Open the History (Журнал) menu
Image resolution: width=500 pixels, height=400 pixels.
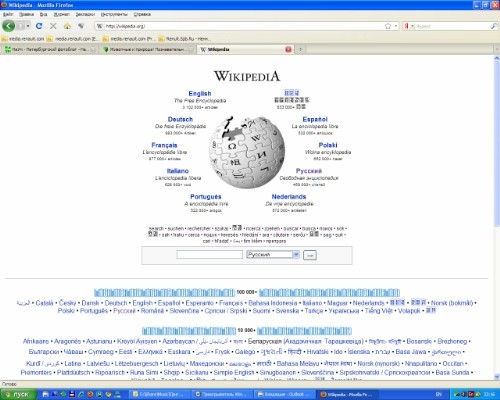(x=62, y=14)
